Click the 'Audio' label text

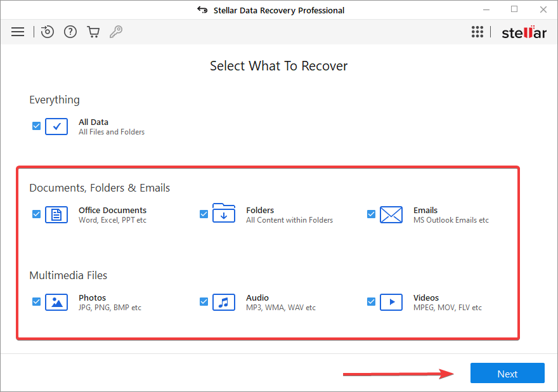pyautogui.click(x=257, y=297)
